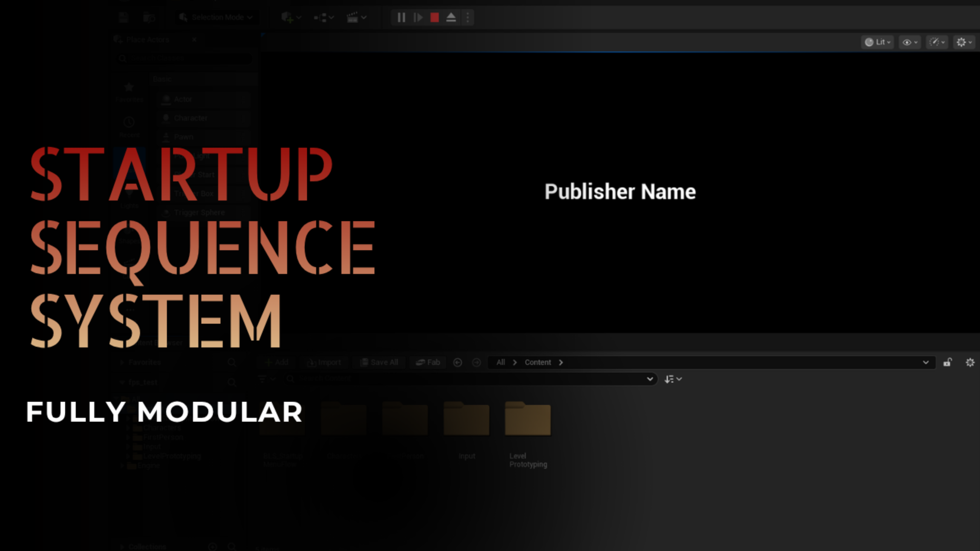Close the Place Actors panel
Viewport: 980px width, 551px height.
[x=194, y=39]
